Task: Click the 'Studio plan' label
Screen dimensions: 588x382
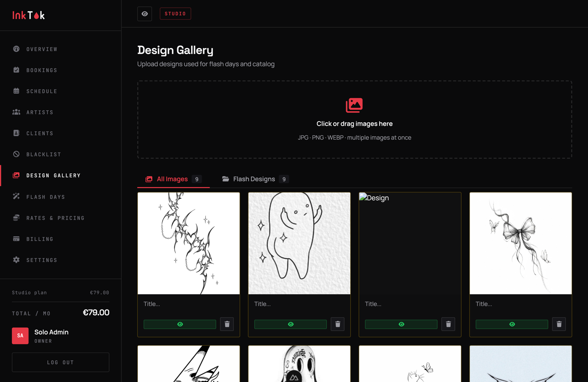Action: click(x=29, y=293)
